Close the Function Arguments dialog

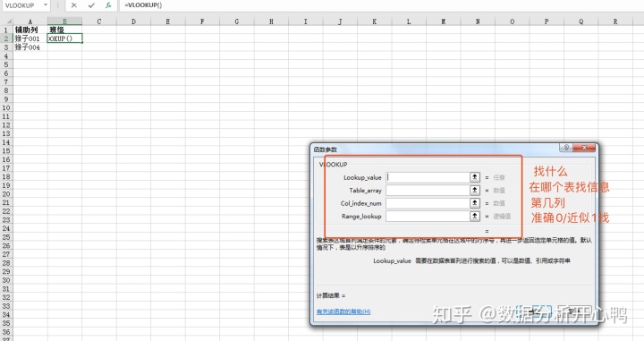point(584,148)
